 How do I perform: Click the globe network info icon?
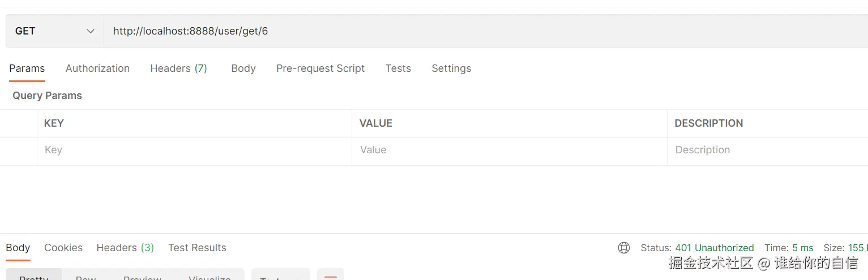pyautogui.click(x=624, y=248)
